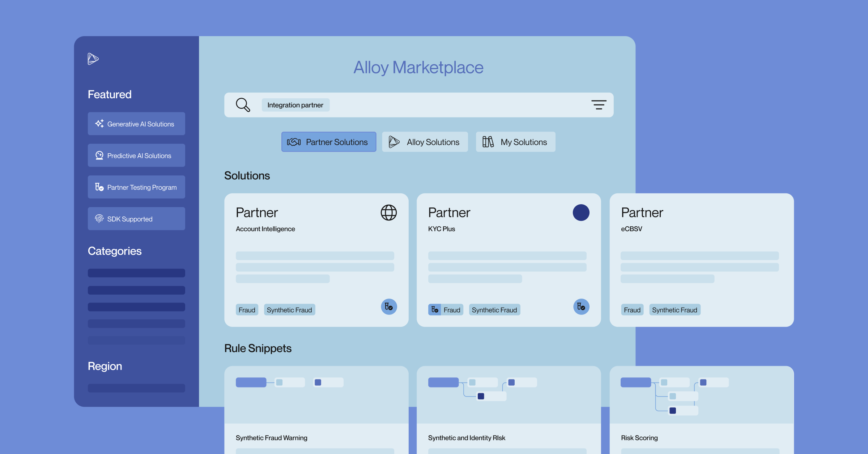
Task: Click Synthetic and Identity Risk diagram thumbnail
Action: click(509, 395)
